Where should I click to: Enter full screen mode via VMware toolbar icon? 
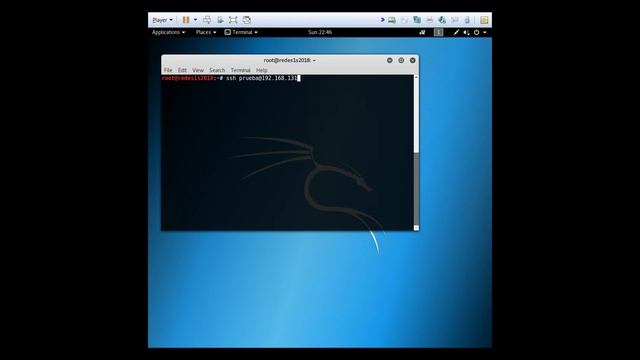[x=233, y=20]
